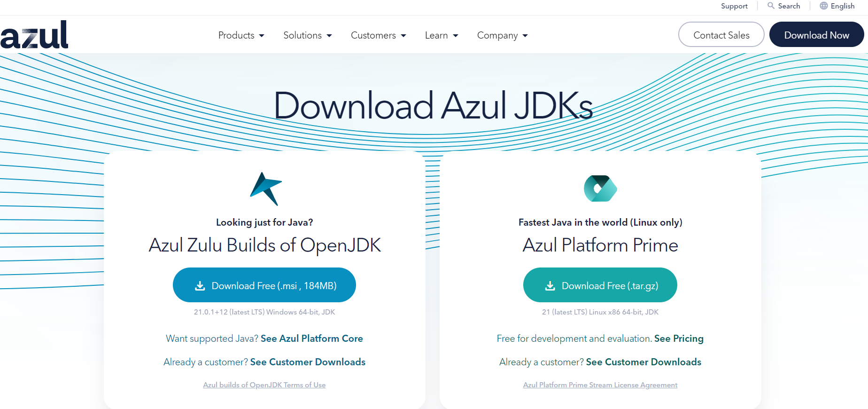Open the See Pricing link

point(679,338)
